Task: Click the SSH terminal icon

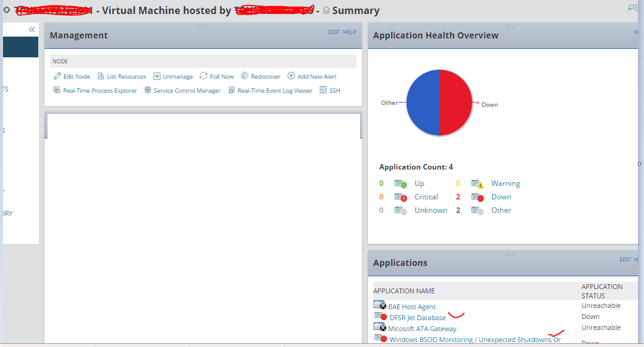Action: [324, 90]
